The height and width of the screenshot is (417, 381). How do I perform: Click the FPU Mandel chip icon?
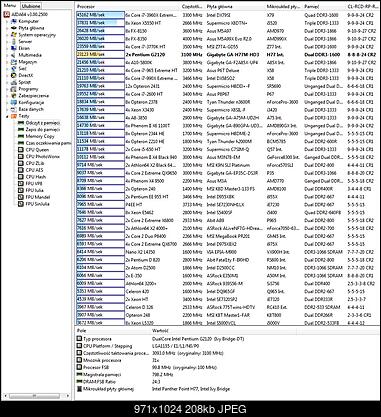point(21,197)
